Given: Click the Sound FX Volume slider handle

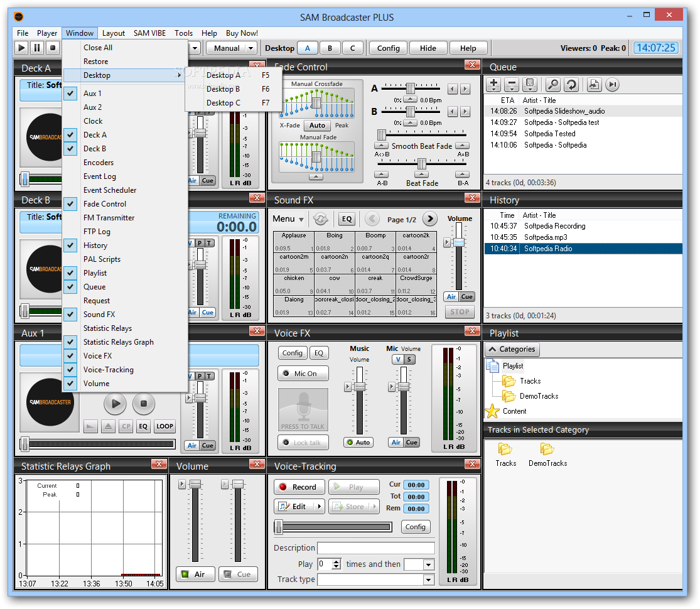Looking at the screenshot, I should tap(459, 242).
